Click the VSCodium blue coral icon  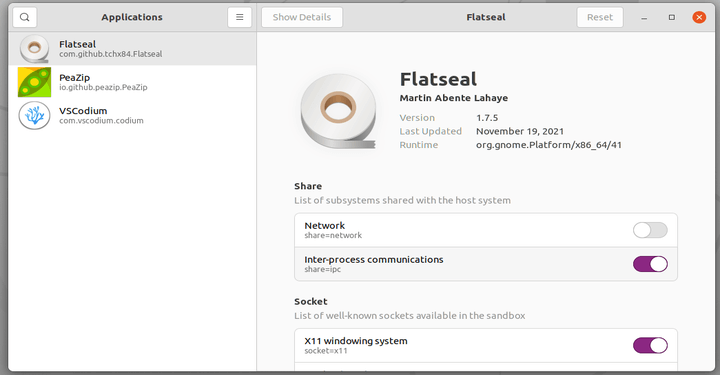point(34,115)
